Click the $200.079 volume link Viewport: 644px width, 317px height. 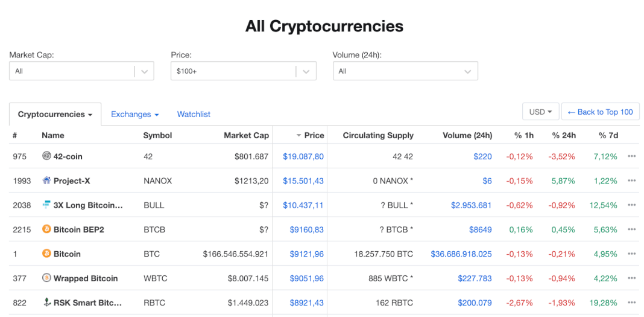(475, 303)
